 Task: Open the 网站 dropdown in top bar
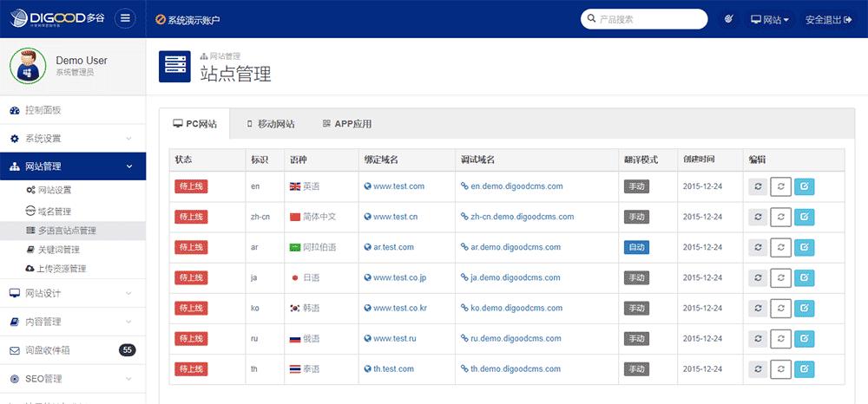(x=770, y=19)
